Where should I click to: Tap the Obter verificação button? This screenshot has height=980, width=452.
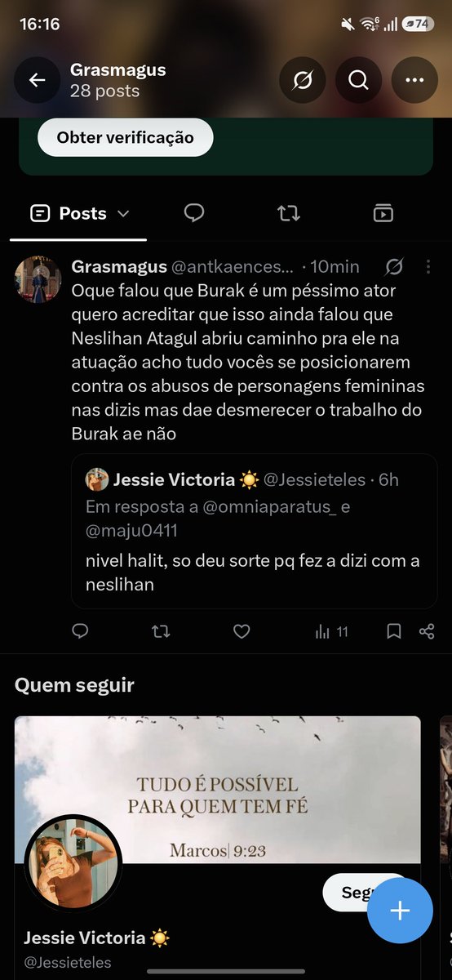[x=125, y=137]
